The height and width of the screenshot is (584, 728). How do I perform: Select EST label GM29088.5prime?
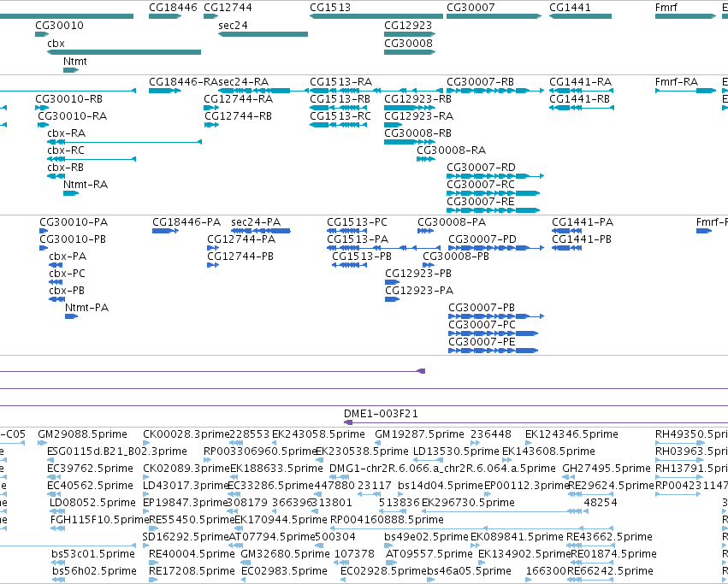coord(82,434)
